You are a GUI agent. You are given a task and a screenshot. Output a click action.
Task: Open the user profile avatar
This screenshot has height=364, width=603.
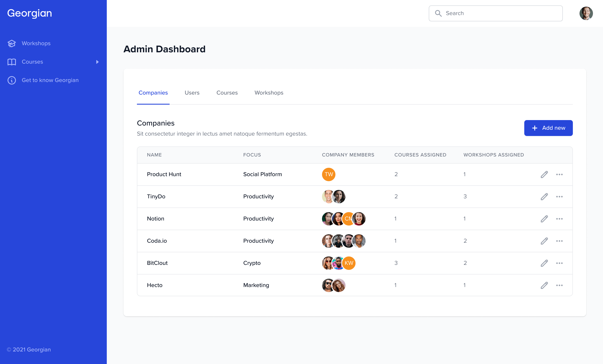(586, 13)
